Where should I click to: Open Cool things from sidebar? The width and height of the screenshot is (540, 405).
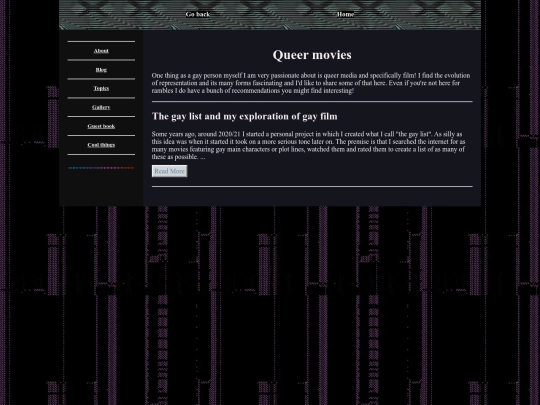tap(101, 145)
